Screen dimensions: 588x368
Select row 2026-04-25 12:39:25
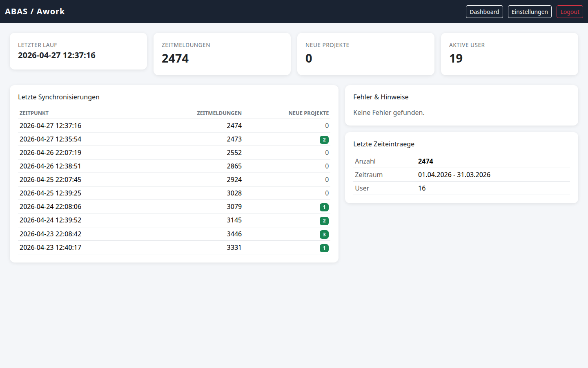point(174,193)
